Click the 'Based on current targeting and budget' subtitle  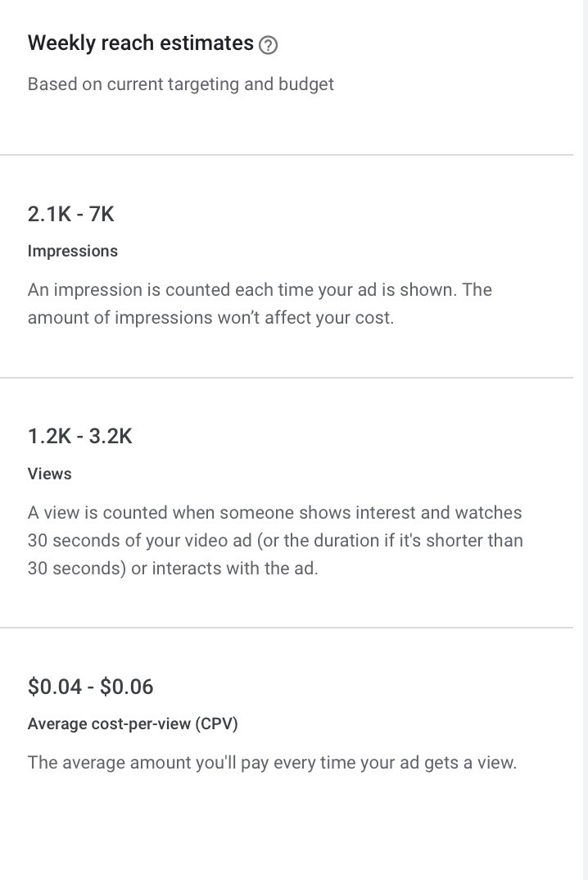click(180, 84)
